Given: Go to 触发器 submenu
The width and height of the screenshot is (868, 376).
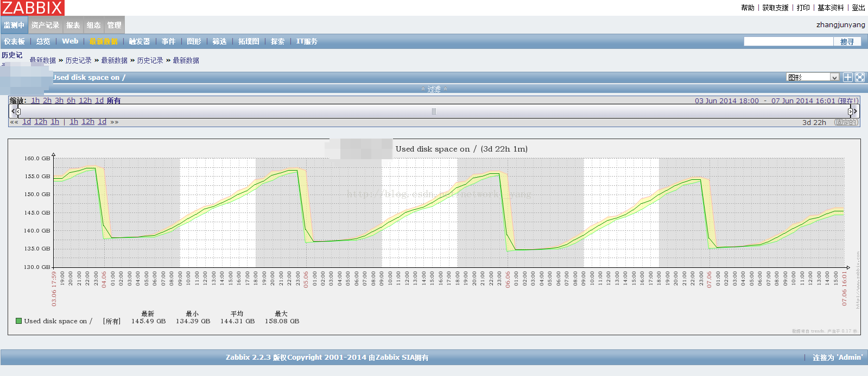Looking at the screenshot, I should (140, 41).
